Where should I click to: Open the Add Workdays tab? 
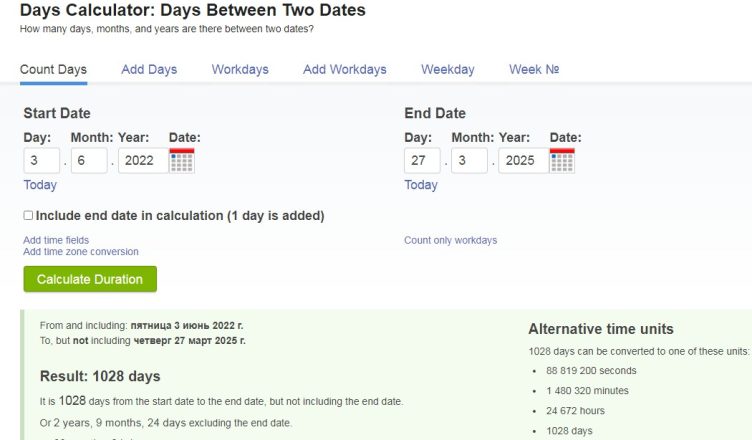(x=345, y=70)
